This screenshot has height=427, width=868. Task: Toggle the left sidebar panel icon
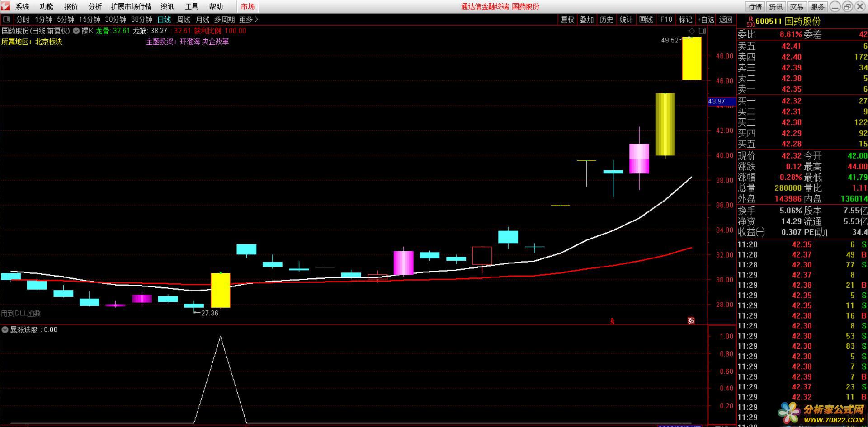(6, 19)
